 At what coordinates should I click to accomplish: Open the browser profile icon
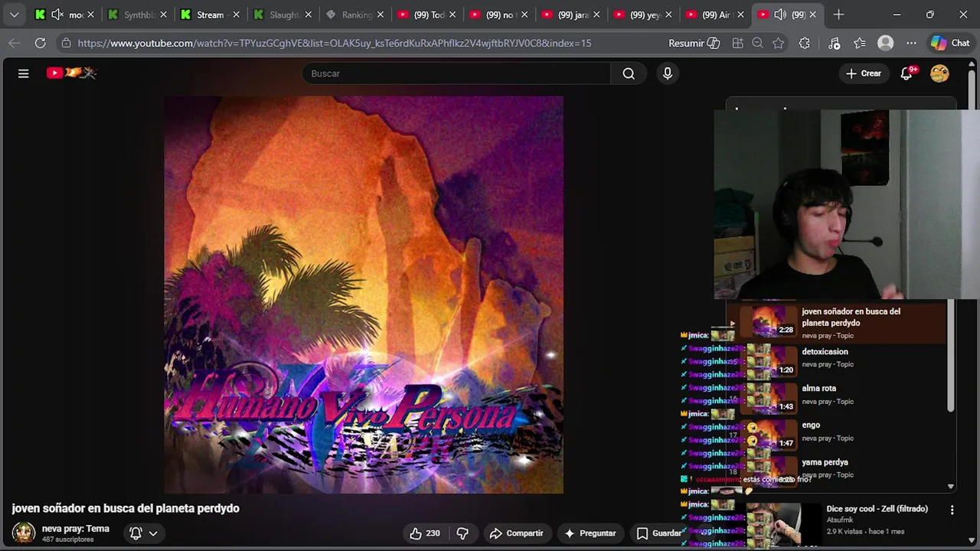[x=886, y=43]
